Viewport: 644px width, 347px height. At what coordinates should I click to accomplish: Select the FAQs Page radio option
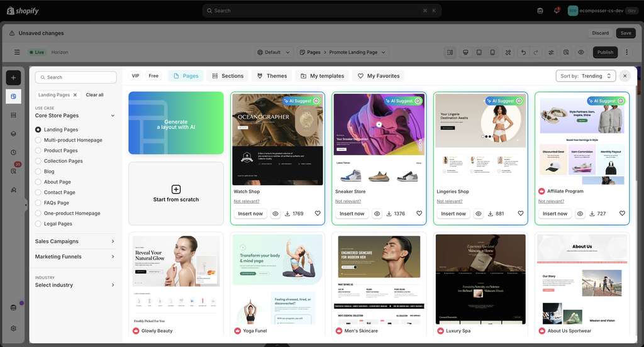click(x=38, y=203)
